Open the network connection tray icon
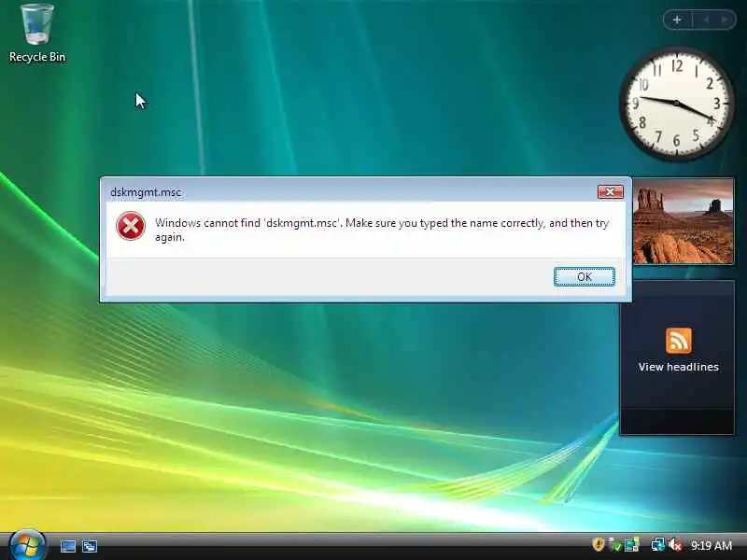The height and width of the screenshot is (560, 747). pyautogui.click(x=658, y=545)
